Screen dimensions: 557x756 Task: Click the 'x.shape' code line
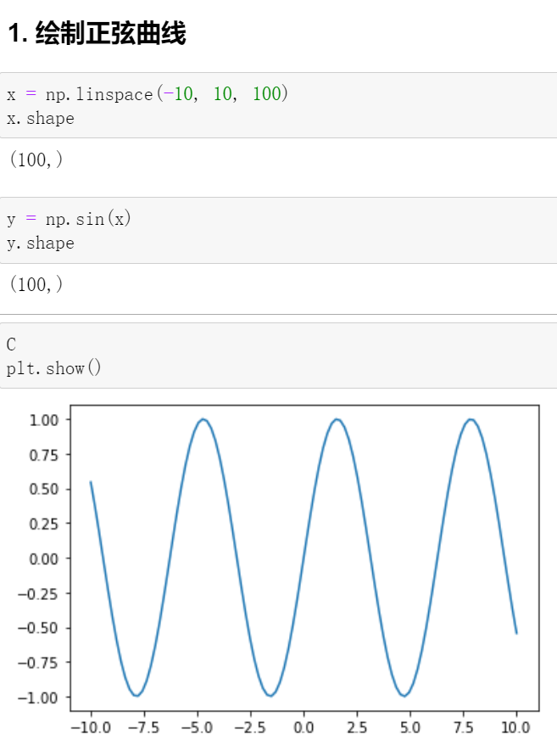pos(41,119)
